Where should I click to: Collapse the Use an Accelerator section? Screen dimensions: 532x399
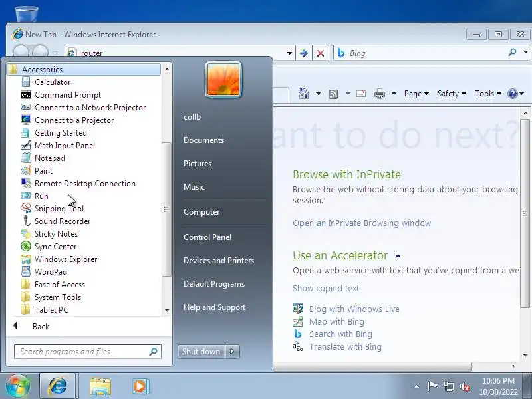click(x=398, y=256)
